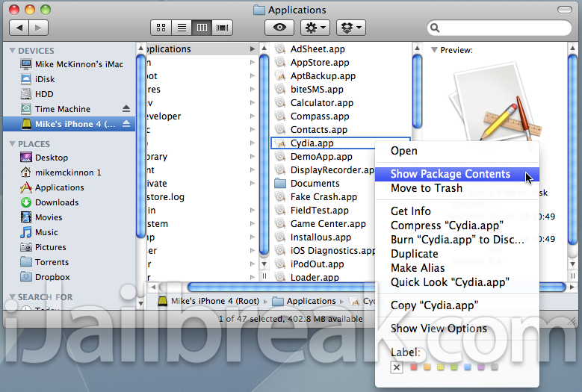The width and height of the screenshot is (582, 392).
Task: Open the Action gear dropdown menu
Action: pyautogui.click(x=315, y=28)
